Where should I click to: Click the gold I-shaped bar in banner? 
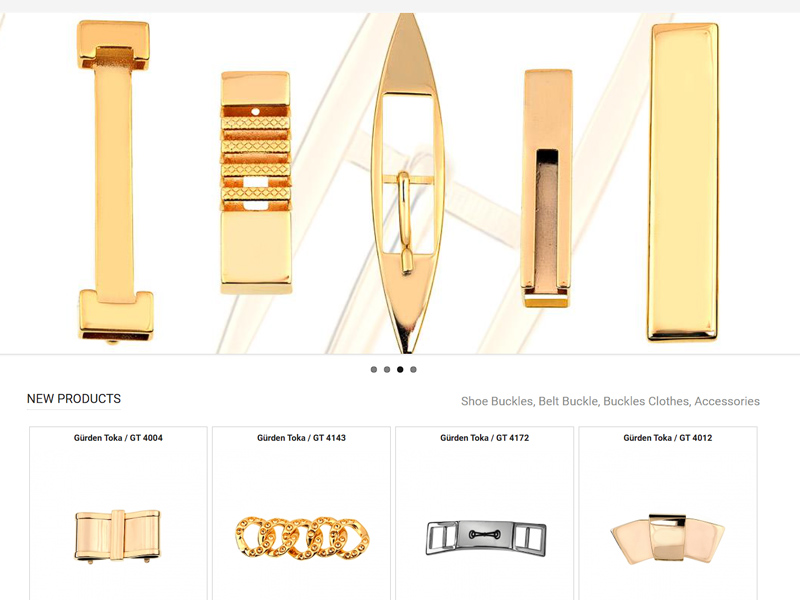[115, 181]
